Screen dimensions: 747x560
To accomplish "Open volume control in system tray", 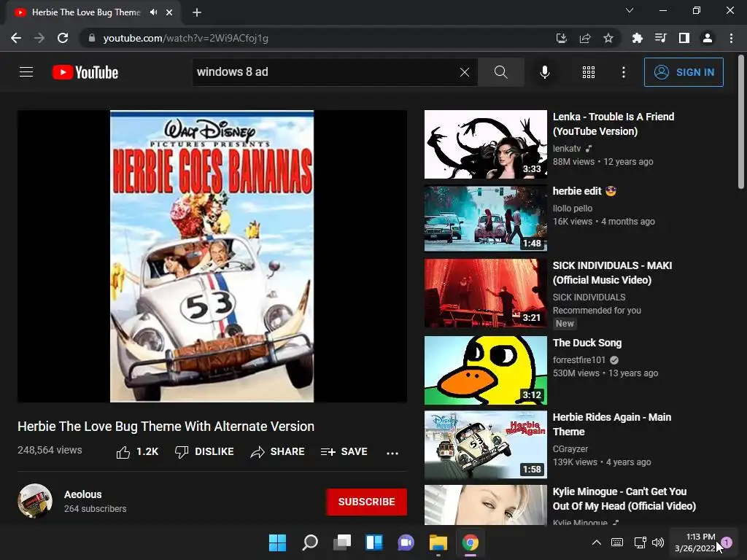I will coord(658,542).
